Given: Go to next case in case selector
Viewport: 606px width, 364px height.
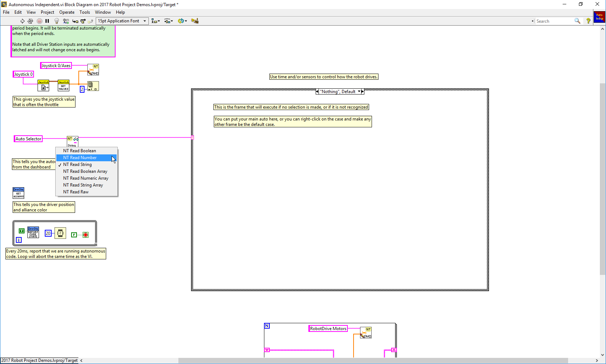Looking at the screenshot, I should 363,92.
